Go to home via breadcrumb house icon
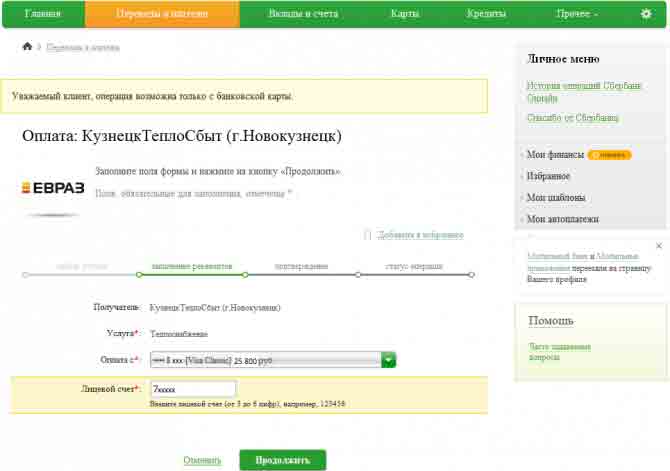 (x=27, y=46)
